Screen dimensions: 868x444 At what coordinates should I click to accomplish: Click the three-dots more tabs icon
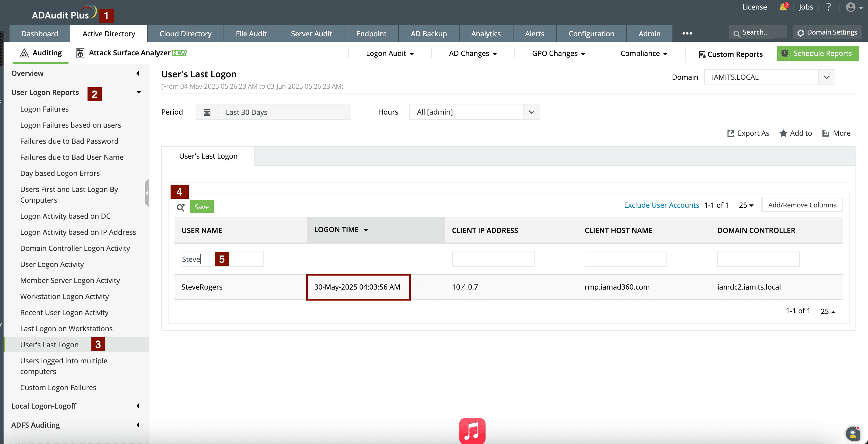pos(687,33)
